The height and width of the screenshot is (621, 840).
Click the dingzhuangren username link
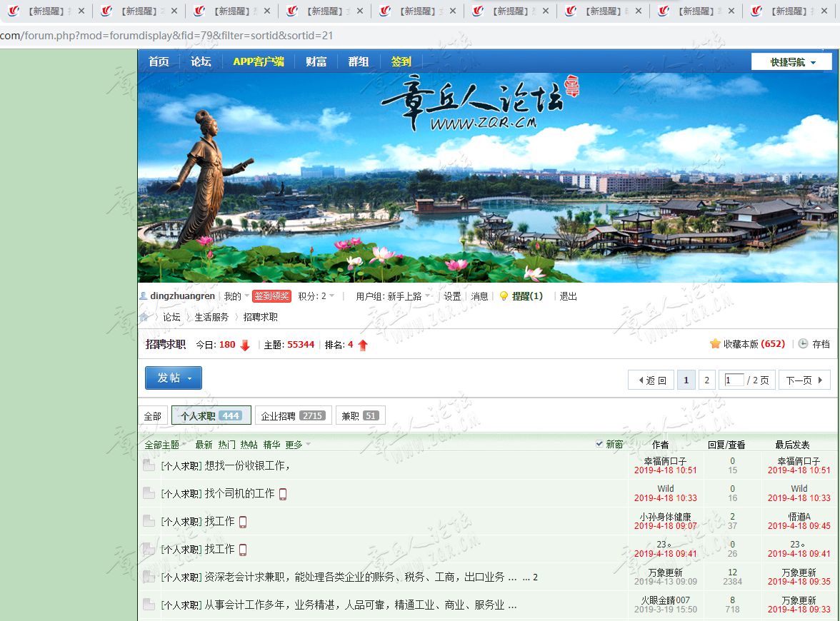click(183, 296)
